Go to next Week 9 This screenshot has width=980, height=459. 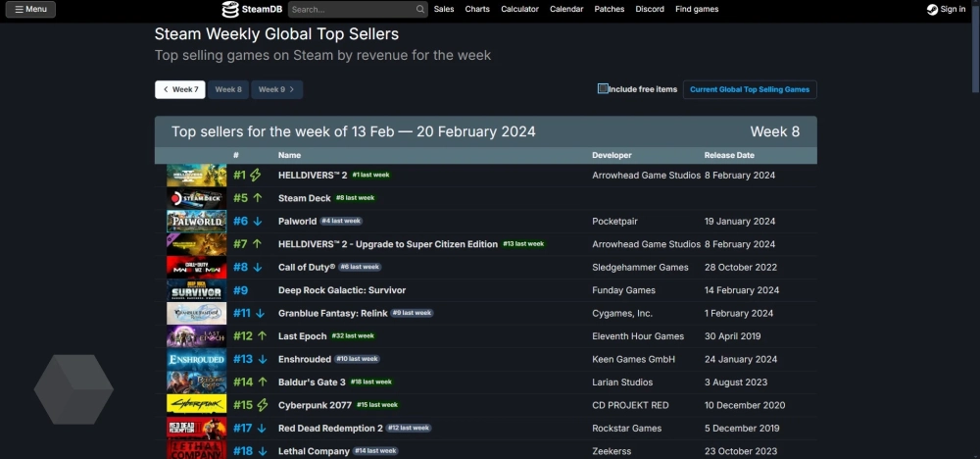[276, 89]
